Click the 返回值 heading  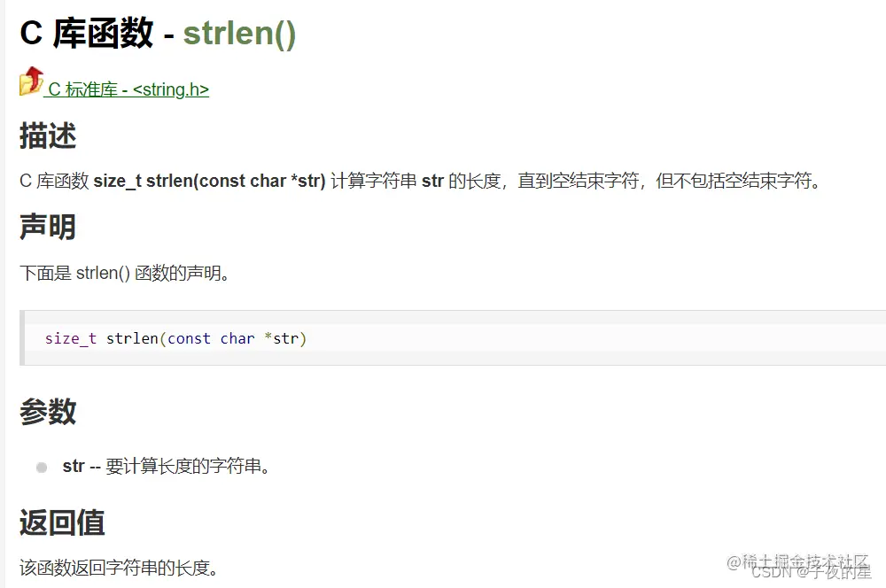(62, 522)
